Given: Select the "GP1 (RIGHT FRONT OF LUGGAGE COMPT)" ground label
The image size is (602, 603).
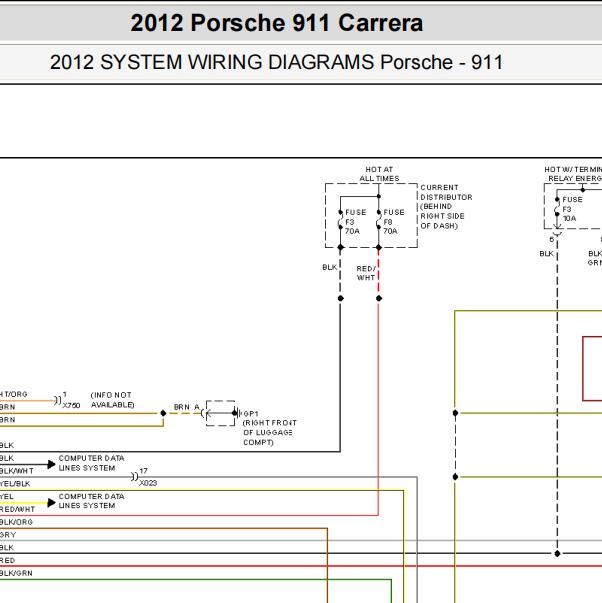Looking at the screenshot, I should pos(270,428).
